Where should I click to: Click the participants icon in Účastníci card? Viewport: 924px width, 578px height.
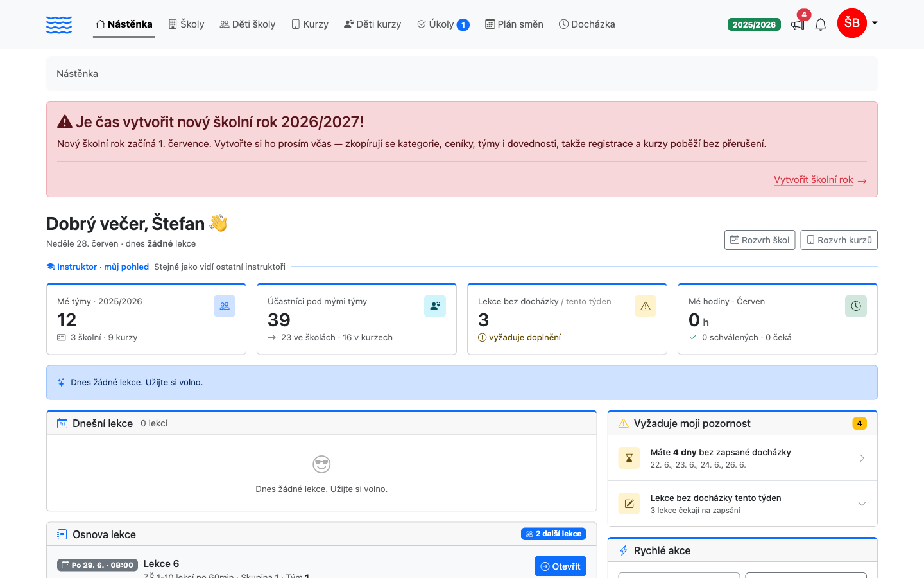[435, 306]
